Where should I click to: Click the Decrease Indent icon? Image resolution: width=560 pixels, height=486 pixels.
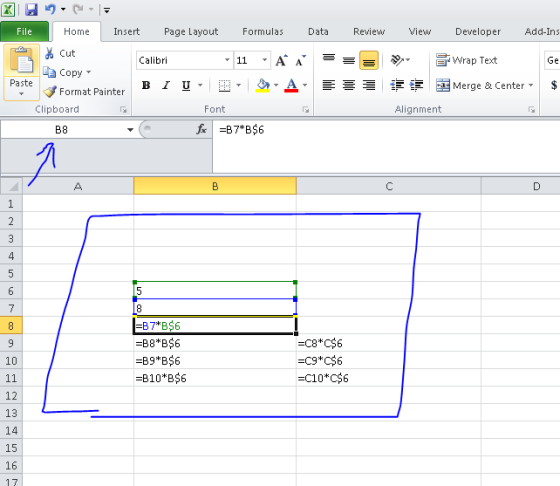click(397, 85)
